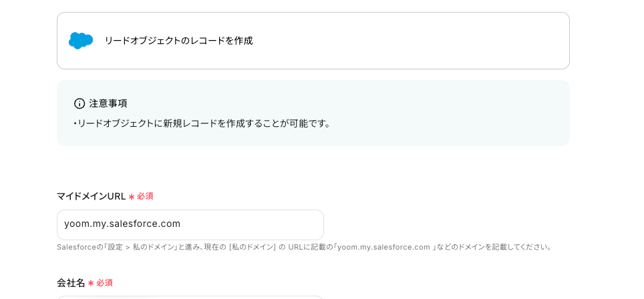The height and width of the screenshot is (299, 644).
Task: Click the 注意事項 heading text
Action: pyautogui.click(x=108, y=103)
